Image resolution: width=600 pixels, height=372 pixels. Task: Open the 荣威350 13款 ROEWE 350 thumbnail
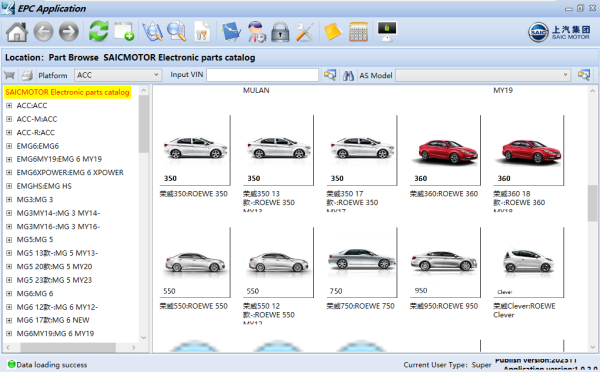278,150
